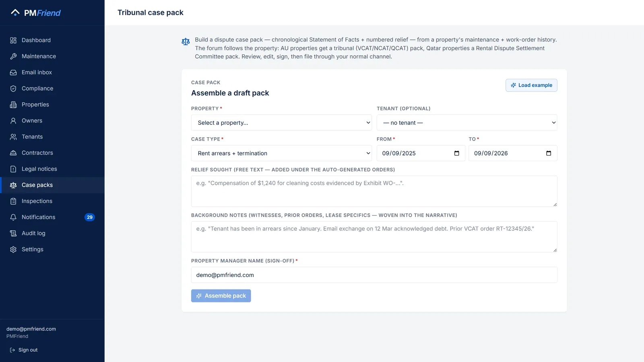The image size is (644, 362).
Task: Click the Inspections clipboard icon
Action: point(13,201)
